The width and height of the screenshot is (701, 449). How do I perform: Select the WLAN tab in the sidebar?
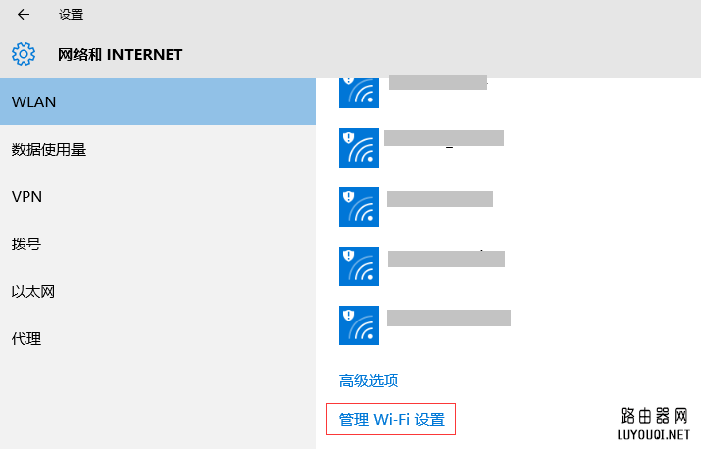(158, 102)
